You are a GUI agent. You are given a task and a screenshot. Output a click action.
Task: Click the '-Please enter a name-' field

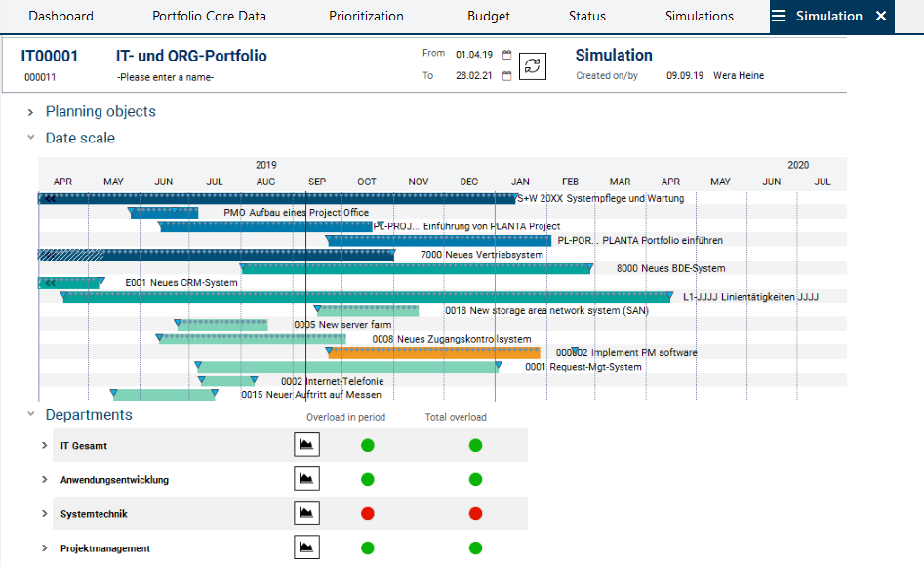click(165, 77)
